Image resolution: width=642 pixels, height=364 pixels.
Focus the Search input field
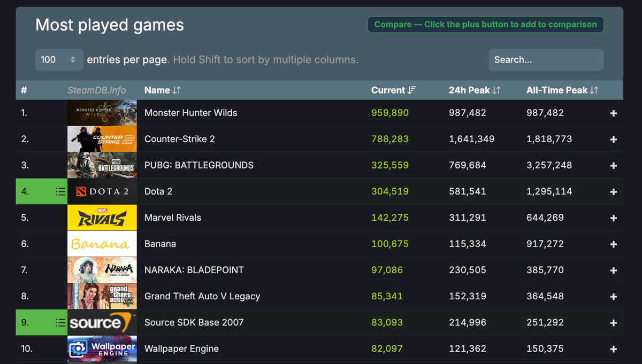pyautogui.click(x=546, y=60)
